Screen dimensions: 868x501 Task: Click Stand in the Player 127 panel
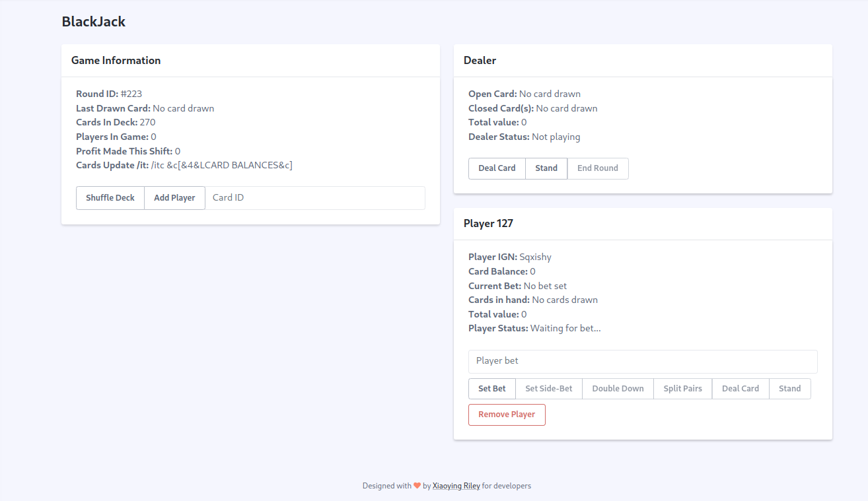pos(789,389)
